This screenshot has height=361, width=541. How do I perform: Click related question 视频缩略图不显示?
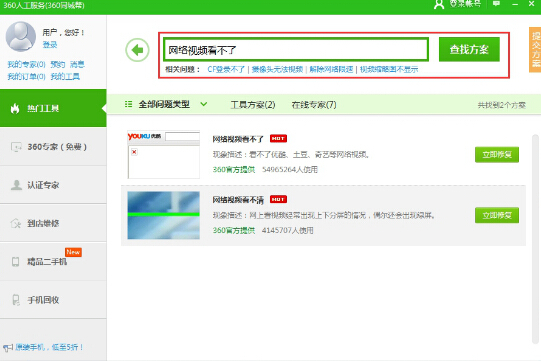tap(389, 69)
